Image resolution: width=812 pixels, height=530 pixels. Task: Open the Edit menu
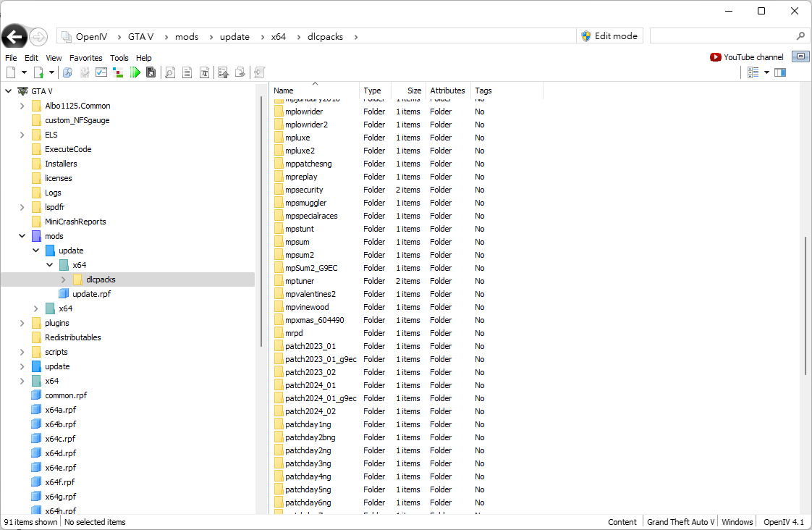[x=31, y=58]
